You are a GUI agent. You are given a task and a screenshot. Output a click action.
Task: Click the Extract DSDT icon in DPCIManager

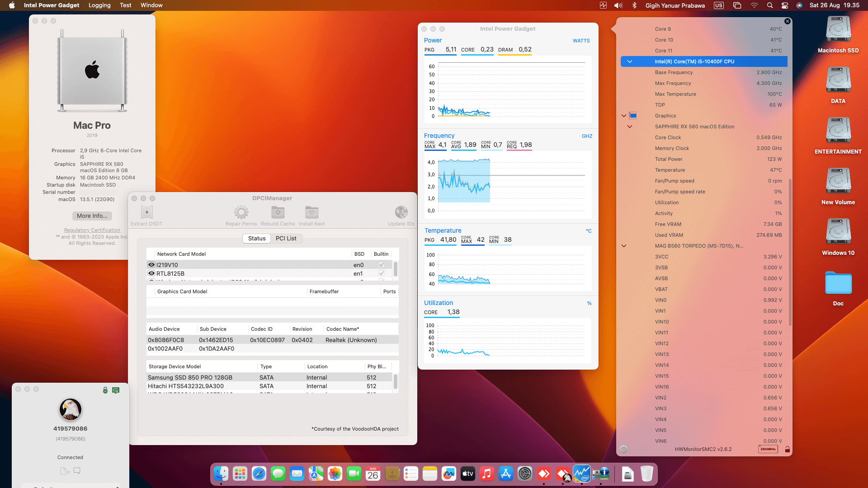click(146, 211)
